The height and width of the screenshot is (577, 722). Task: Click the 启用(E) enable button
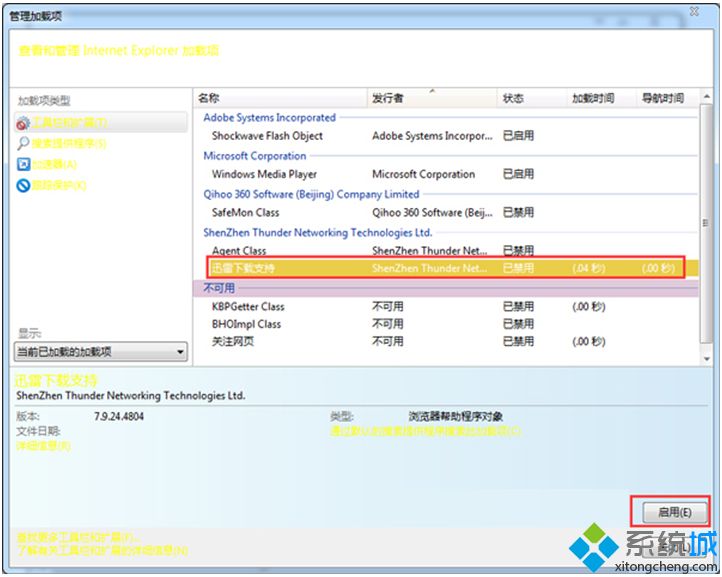click(674, 512)
